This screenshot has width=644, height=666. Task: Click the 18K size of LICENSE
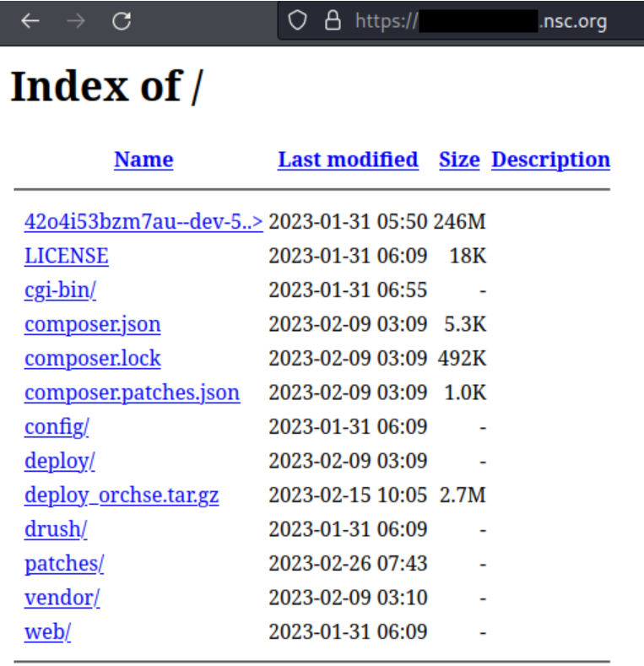468,256
